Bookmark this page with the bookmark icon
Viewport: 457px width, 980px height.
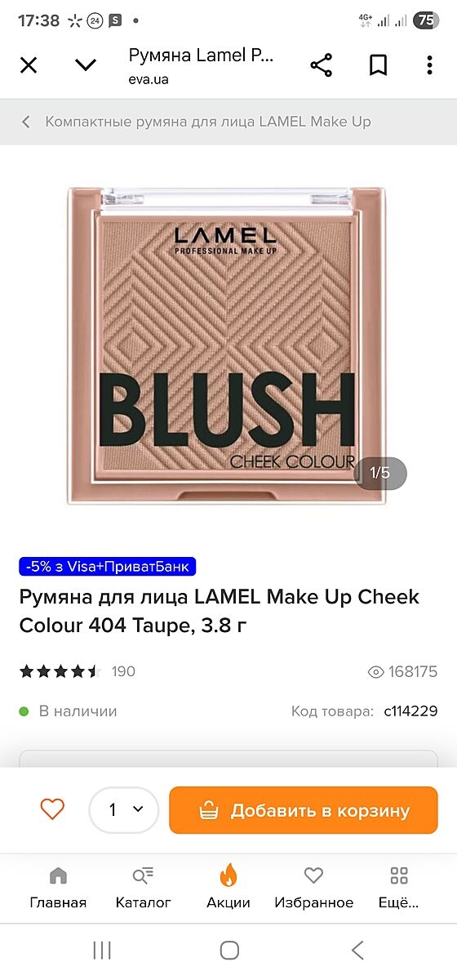(378, 65)
